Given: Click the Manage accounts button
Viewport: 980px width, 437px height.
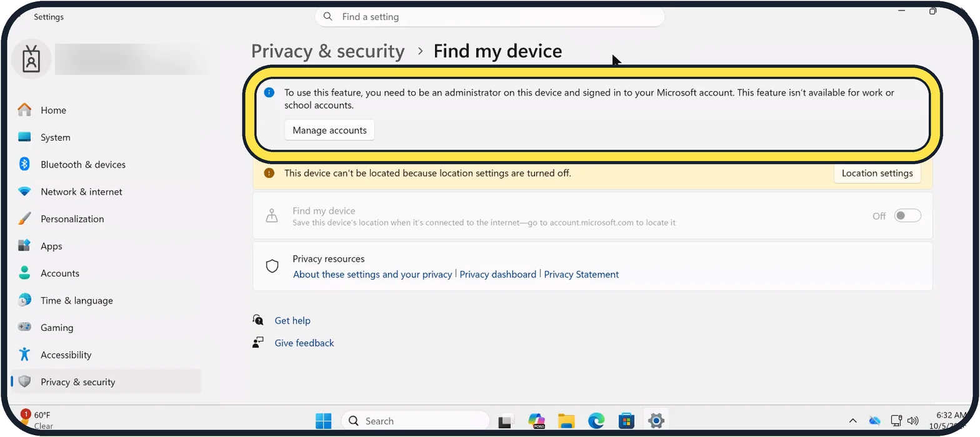Looking at the screenshot, I should [x=329, y=130].
